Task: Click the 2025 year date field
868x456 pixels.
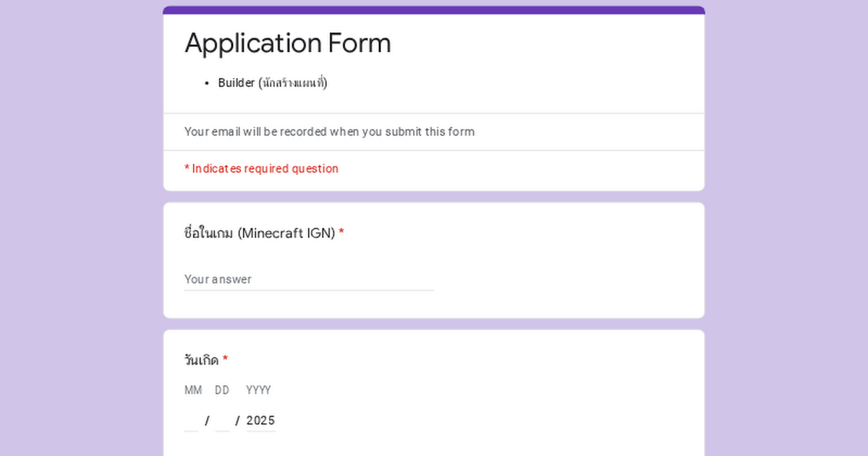Action: (x=260, y=421)
